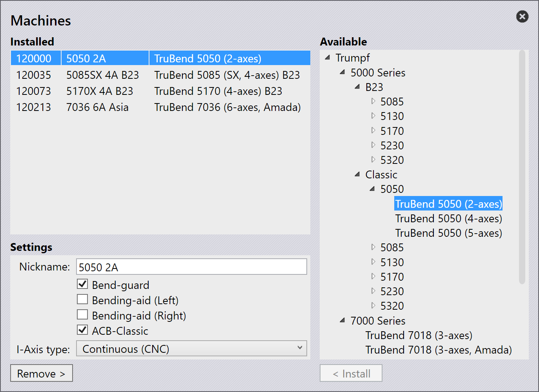Collapse the 5050 node under Classic

coord(372,189)
